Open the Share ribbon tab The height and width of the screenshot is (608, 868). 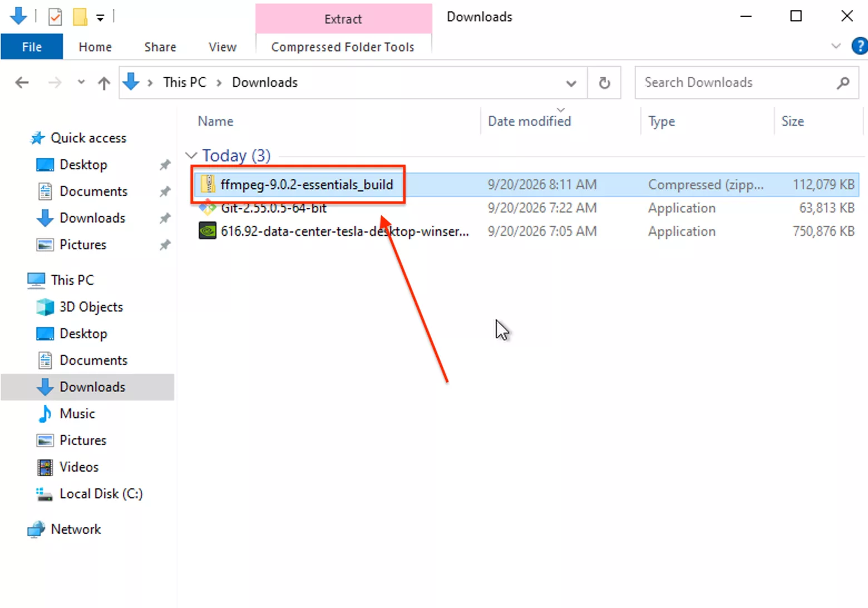(160, 47)
